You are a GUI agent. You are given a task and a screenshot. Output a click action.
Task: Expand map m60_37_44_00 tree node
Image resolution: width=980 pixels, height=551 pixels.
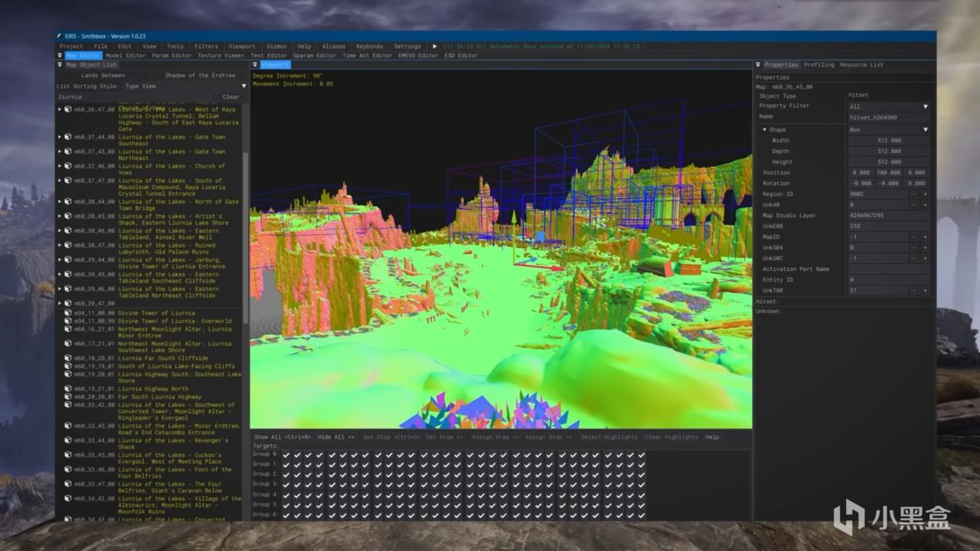tap(60, 137)
